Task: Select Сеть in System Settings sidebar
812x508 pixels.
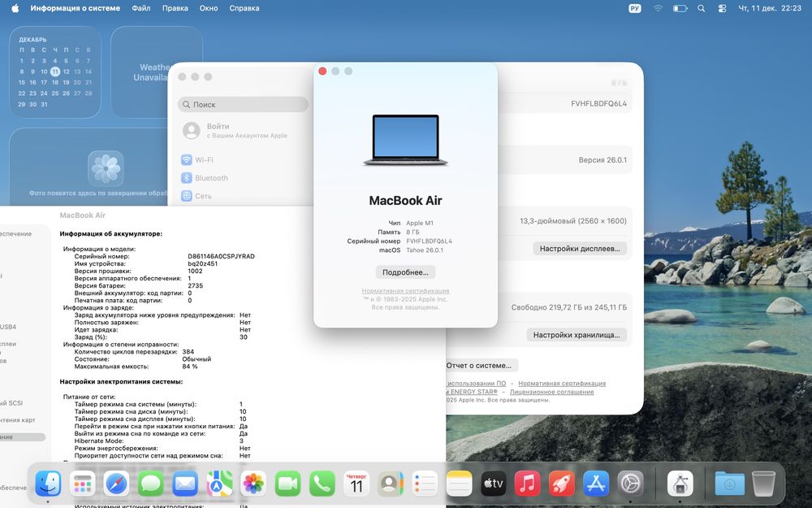Action: [197, 196]
